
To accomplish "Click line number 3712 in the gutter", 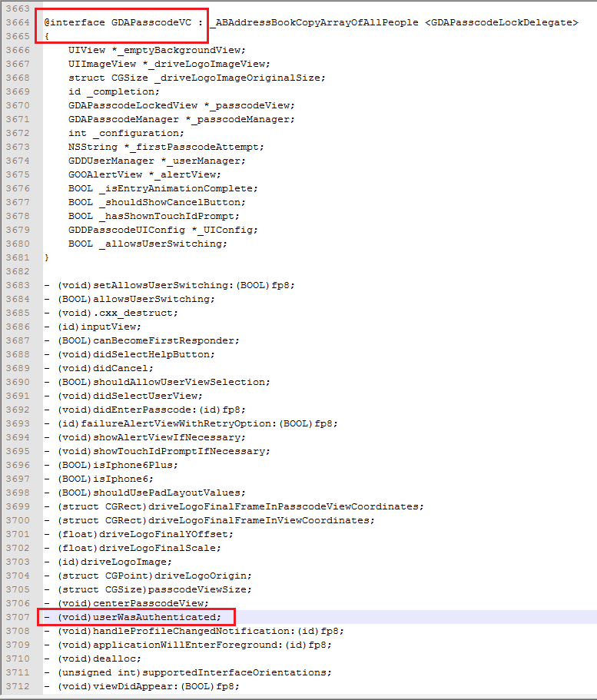I will [x=18, y=687].
